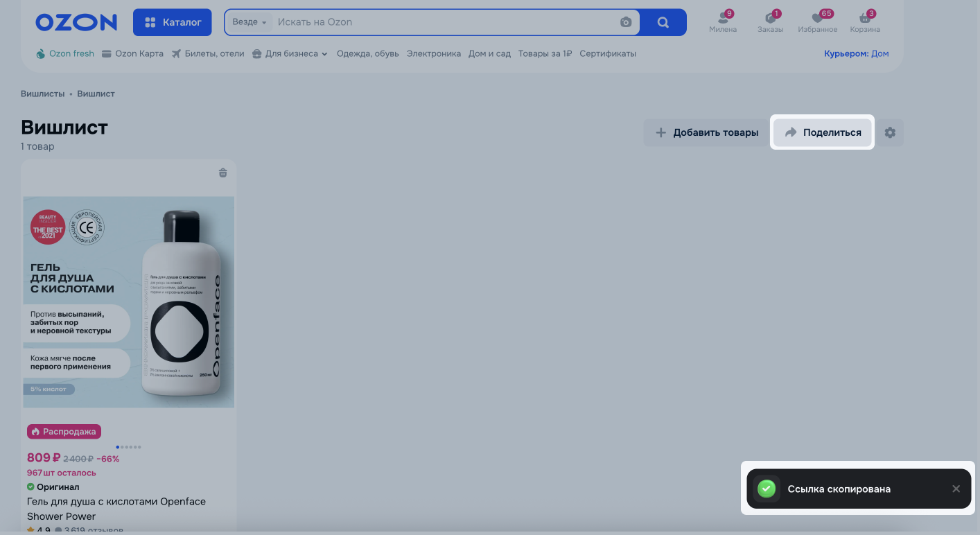This screenshot has height=535, width=980.
Task: Open Дом и сад category
Action: pos(489,53)
